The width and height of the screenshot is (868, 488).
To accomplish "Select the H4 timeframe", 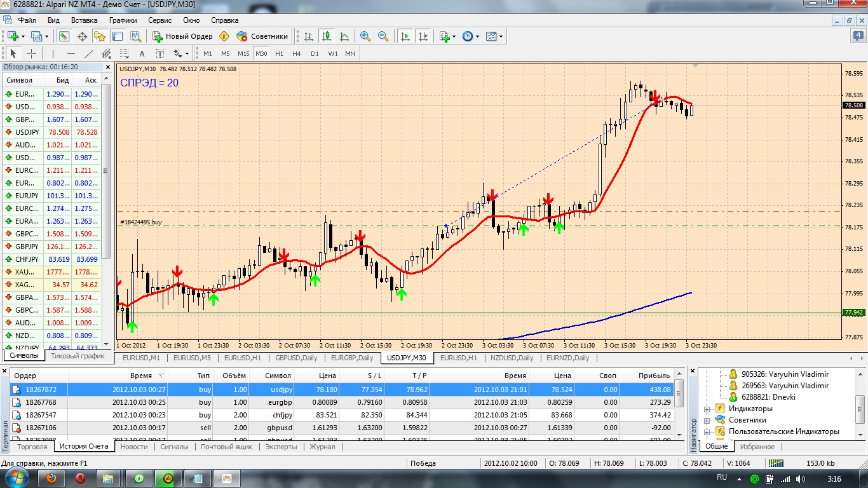I will [x=296, y=53].
